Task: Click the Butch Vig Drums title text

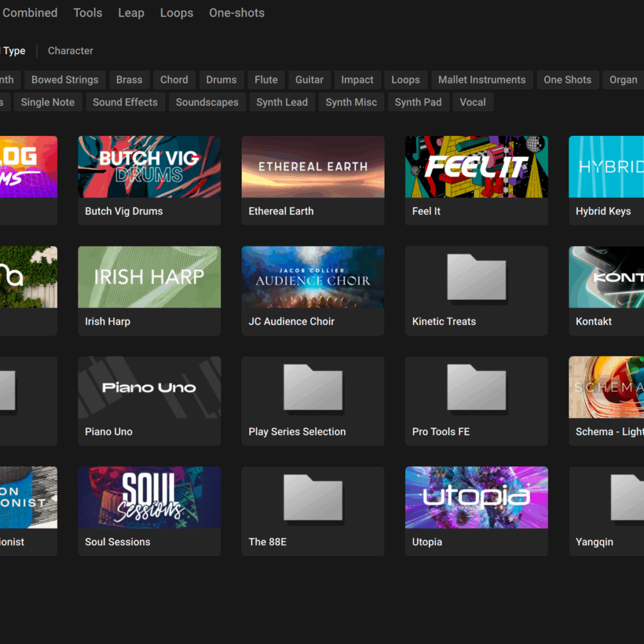Action: pos(124,211)
